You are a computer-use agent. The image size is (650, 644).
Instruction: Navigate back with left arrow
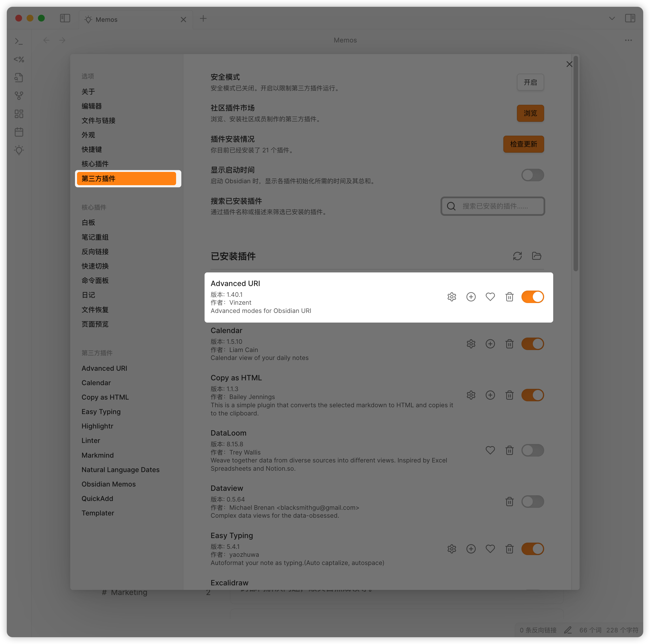46,40
